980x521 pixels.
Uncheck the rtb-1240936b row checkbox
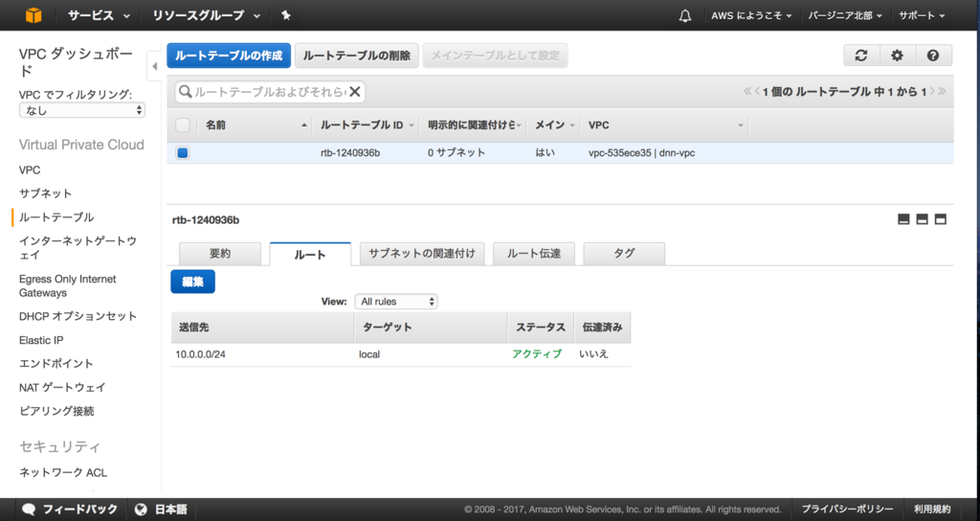point(183,152)
